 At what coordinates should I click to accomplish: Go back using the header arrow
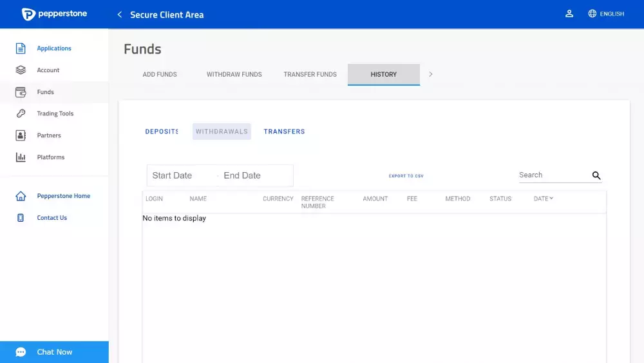coord(120,15)
